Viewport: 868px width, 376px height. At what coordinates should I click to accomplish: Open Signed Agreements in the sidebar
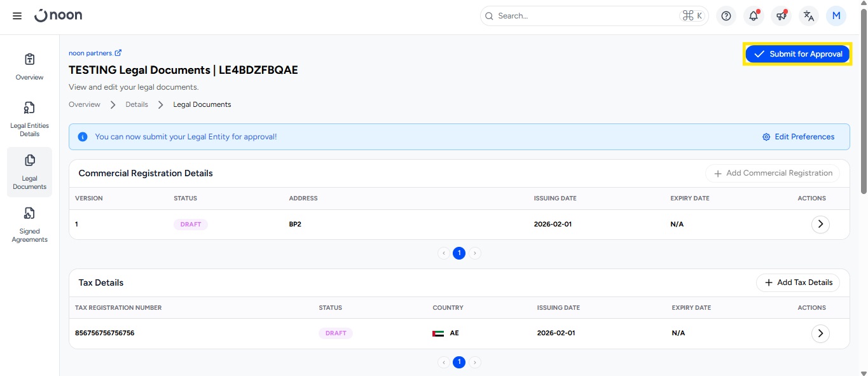pyautogui.click(x=29, y=225)
